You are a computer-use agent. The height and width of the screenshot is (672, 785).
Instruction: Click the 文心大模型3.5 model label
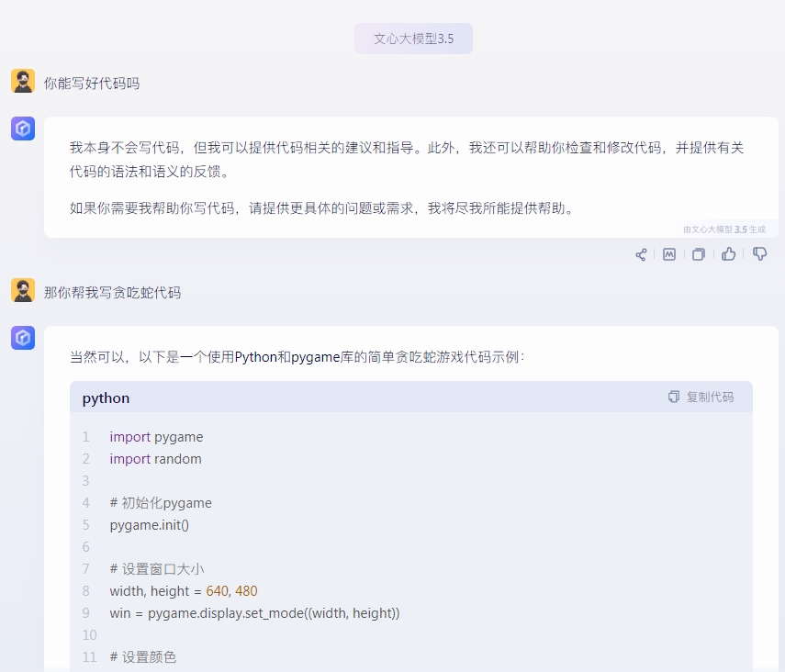413,39
